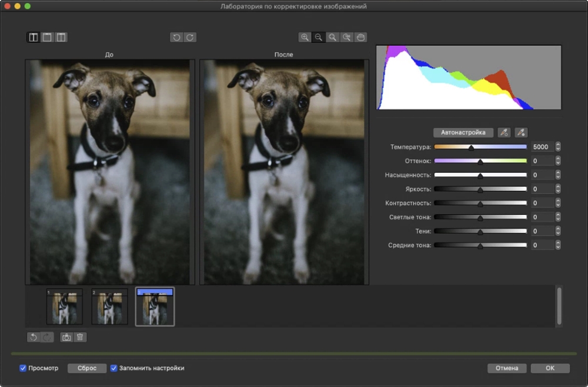Click the Температура value stepper arrows

(558, 147)
